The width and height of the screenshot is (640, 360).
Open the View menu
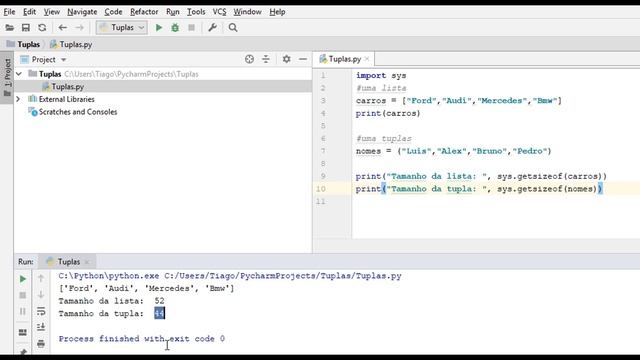click(51, 12)
